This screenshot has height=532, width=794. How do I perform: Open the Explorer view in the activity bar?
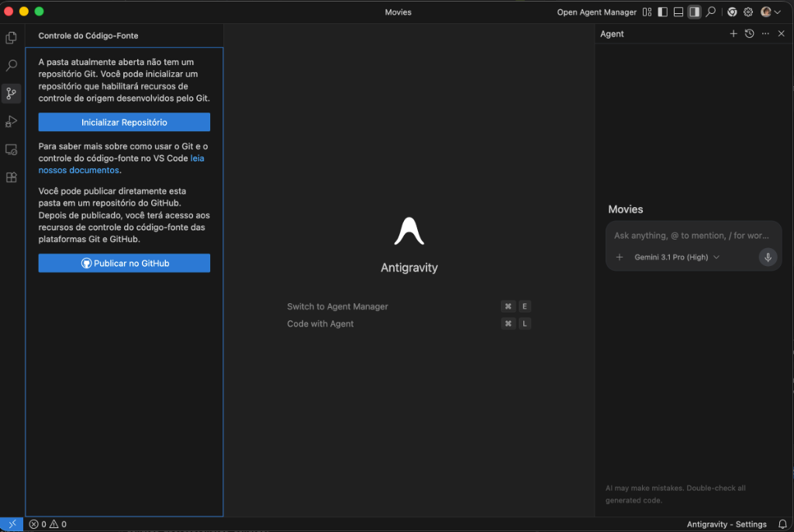[x=11, y=37]
